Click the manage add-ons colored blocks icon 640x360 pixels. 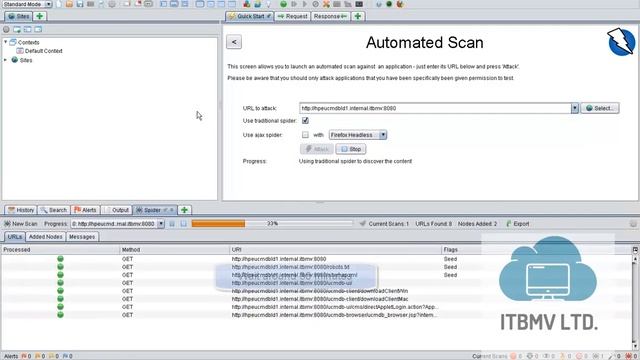pyautogui.click(x=247, y=4)
